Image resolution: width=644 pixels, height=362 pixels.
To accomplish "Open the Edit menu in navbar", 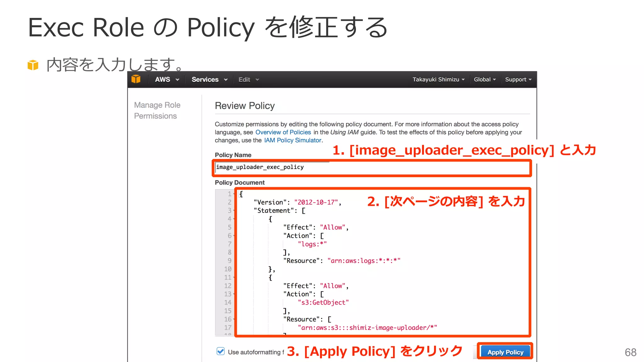I will coord(248,80).
